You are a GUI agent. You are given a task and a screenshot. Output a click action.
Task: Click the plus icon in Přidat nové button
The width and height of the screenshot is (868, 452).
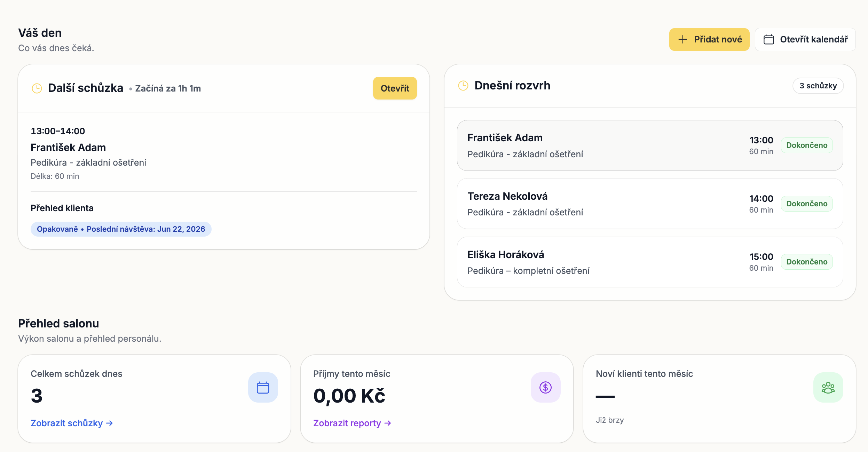[683, 39]
